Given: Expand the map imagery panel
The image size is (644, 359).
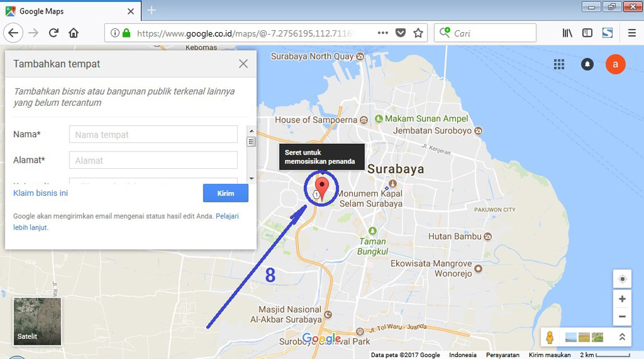Looking at the screenshot, I should pyautogui.click(x=622, y=337).
